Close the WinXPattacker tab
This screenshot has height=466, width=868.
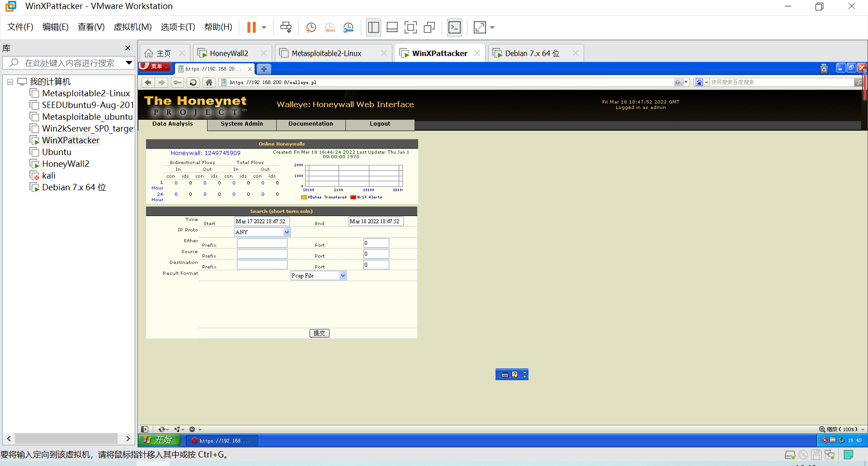pos(477,53)
